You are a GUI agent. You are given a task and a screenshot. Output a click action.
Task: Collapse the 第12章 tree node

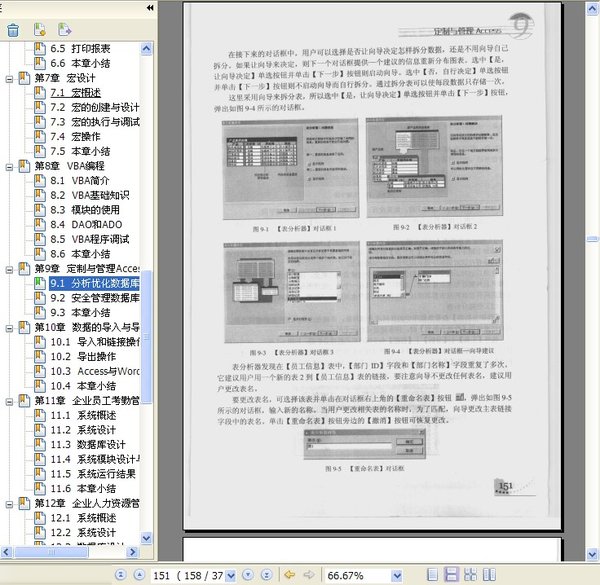(x=9, y=504)
